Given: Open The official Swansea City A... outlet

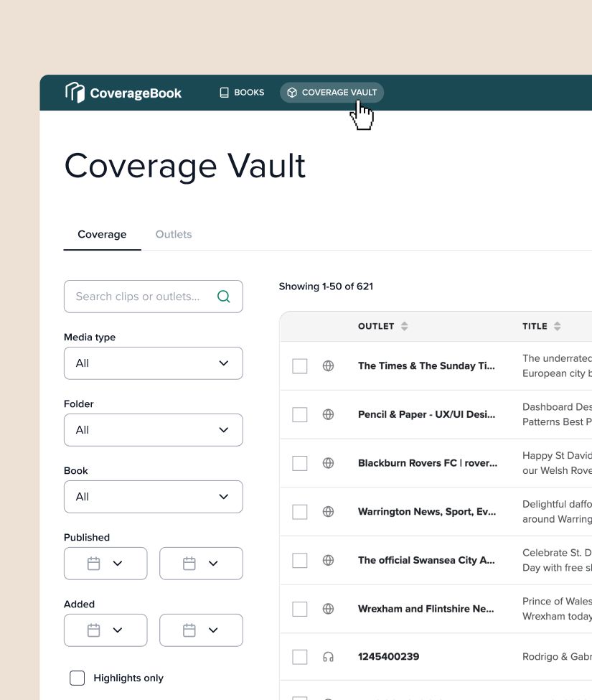Looking at the screenshot, I should pyautogui.click(x=426, y=560).
